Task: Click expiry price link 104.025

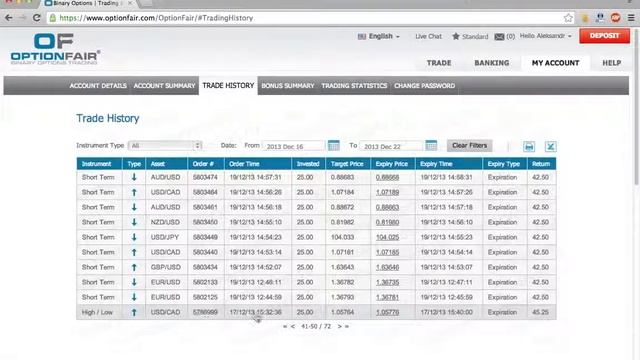Action: tap(387, 238)
